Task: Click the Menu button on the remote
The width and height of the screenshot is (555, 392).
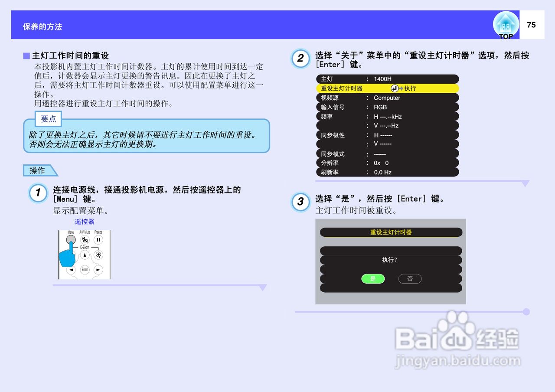Action: tap(71, 240)
